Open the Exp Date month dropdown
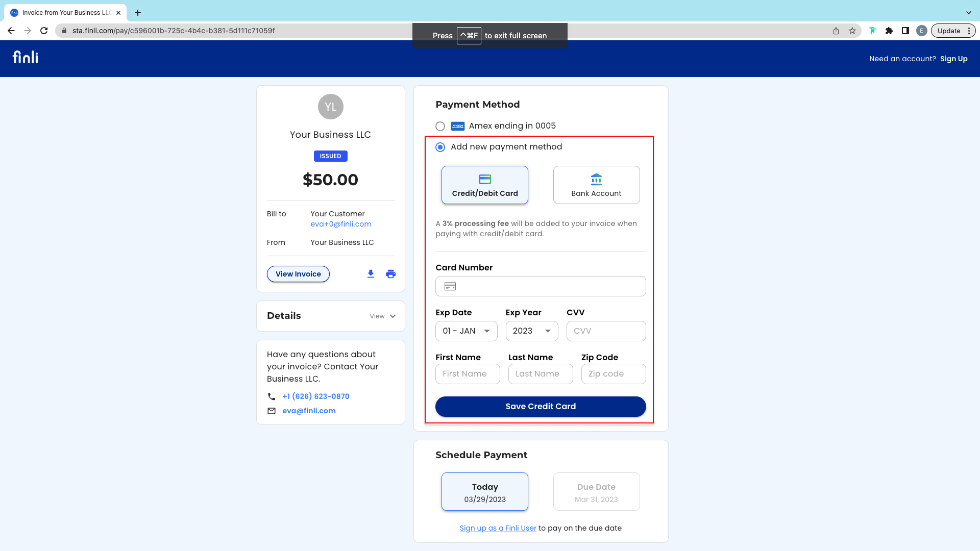The height and width of the screenshot is (551, 980). [x=466, y=331]
